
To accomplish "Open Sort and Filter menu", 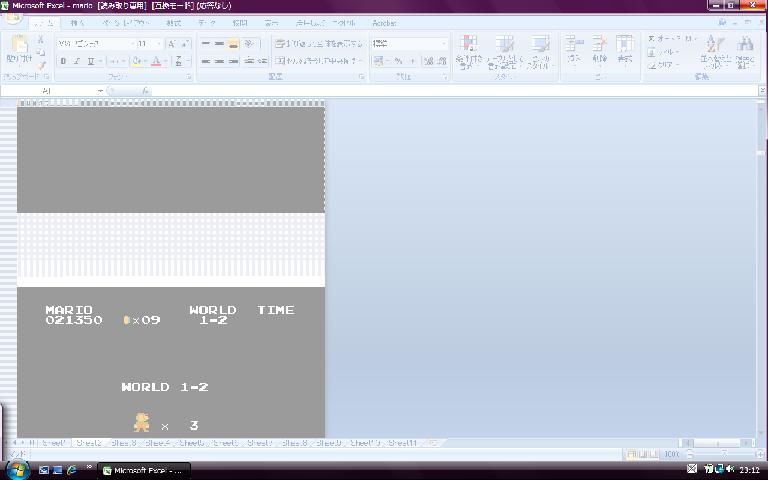I will point(716,52).
